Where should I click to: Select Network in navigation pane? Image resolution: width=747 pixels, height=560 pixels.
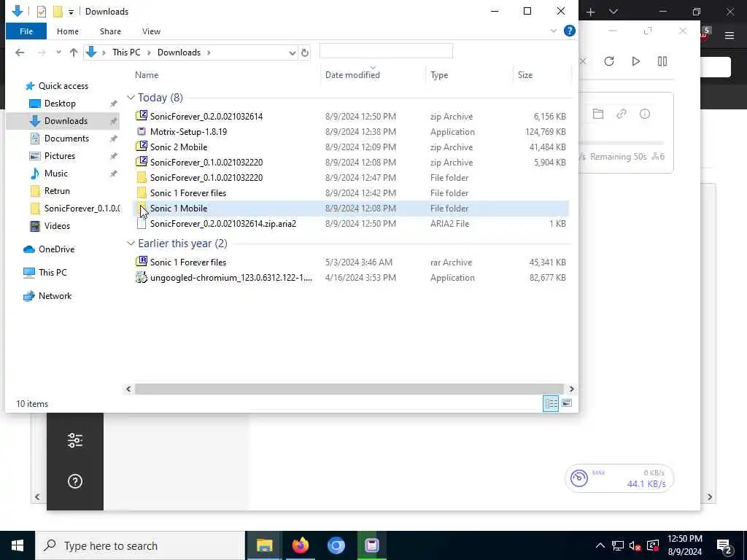coord(55,296)
